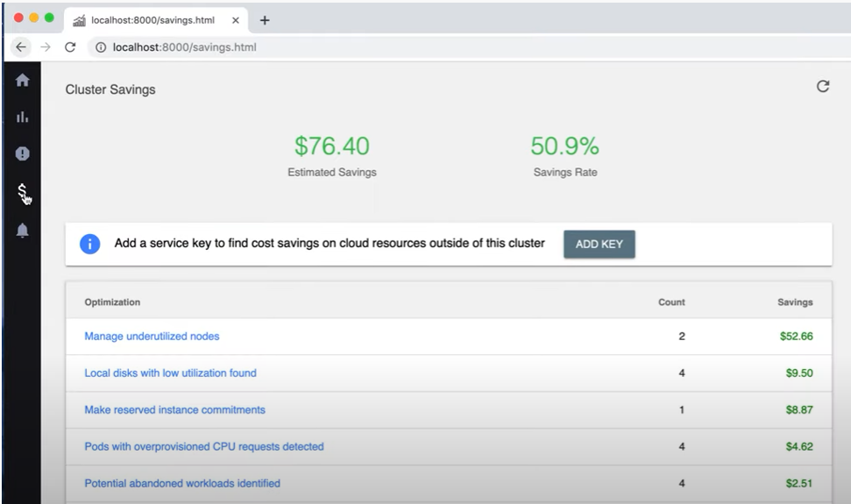
Task: Open the alert exclamation sidebar icon
Action: coord(23,153)
